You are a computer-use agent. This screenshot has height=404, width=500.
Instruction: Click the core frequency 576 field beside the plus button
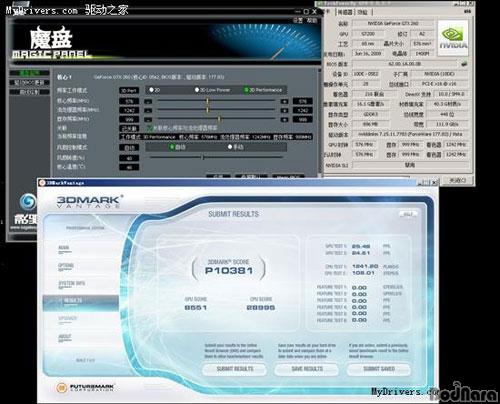pyautogui.click(x=302, y=101)
